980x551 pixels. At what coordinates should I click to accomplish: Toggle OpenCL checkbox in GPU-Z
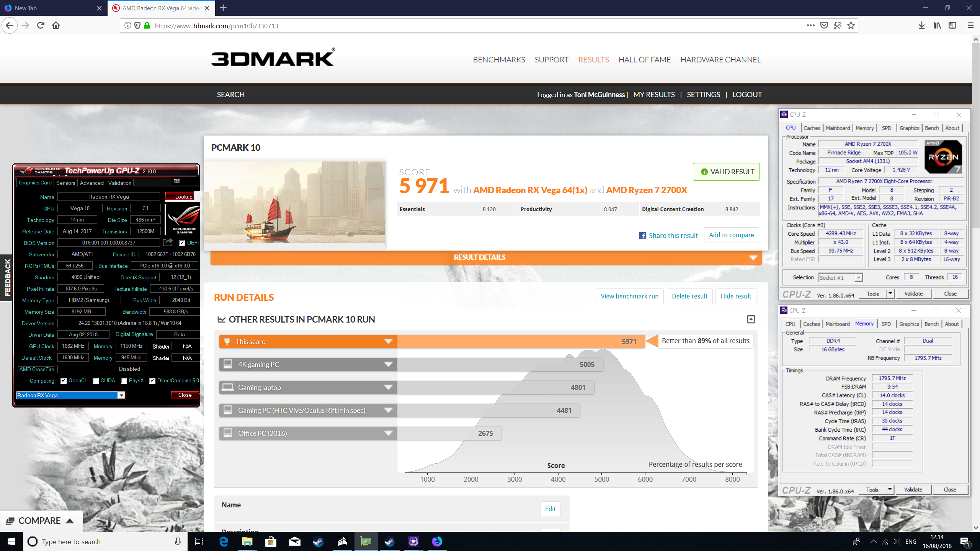(x=64, y=380)
